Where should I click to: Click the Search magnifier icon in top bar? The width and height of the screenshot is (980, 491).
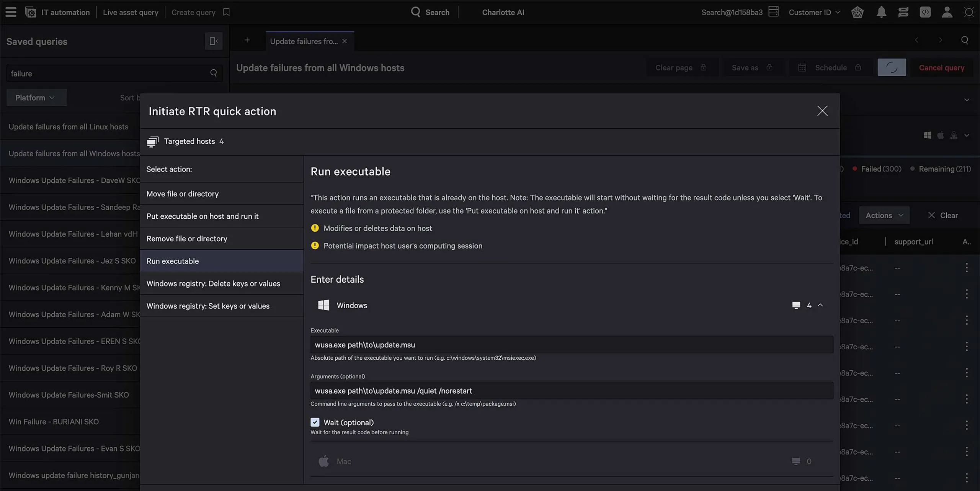(x=416, y=12)
